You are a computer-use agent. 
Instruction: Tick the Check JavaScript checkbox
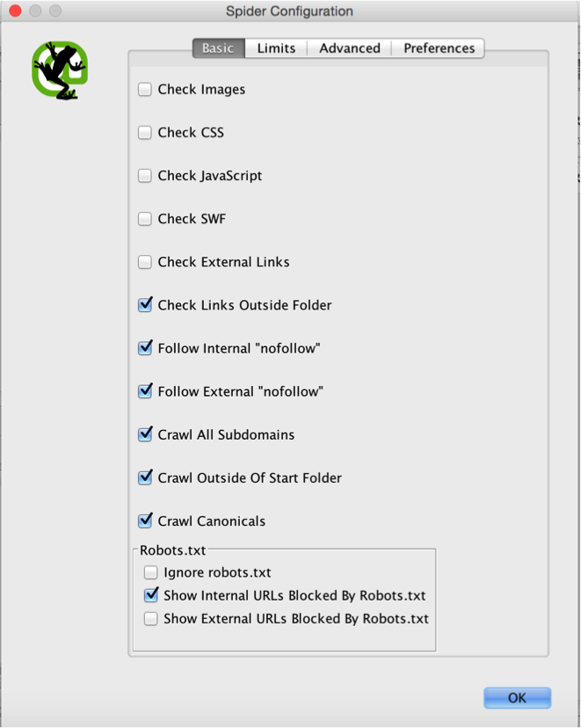[145, 176]
